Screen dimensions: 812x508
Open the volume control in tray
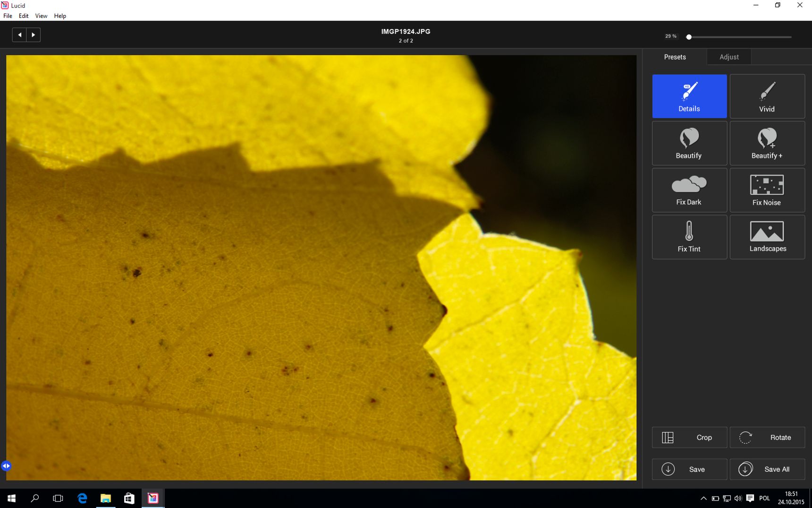[738, 498]
